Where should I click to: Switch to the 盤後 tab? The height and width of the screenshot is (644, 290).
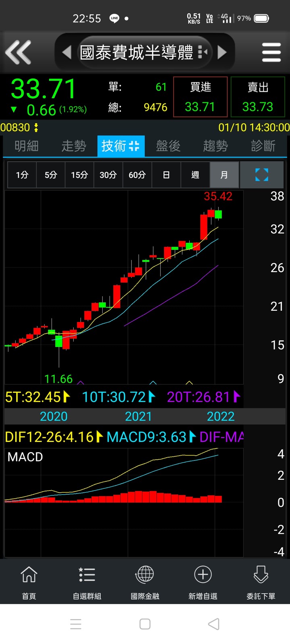pyautogui.click(x=168, y=146)
